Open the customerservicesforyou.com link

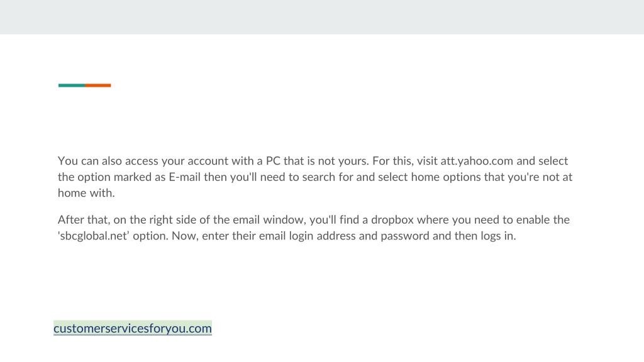[133, 328]
